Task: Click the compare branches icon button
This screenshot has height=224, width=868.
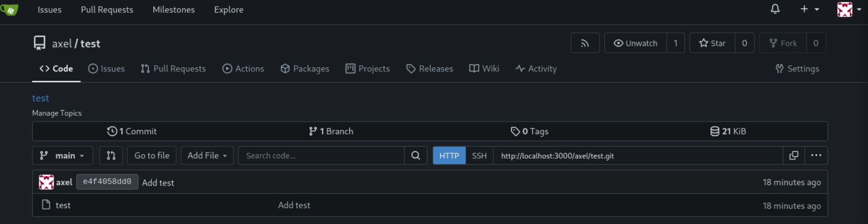Action: 111,156
